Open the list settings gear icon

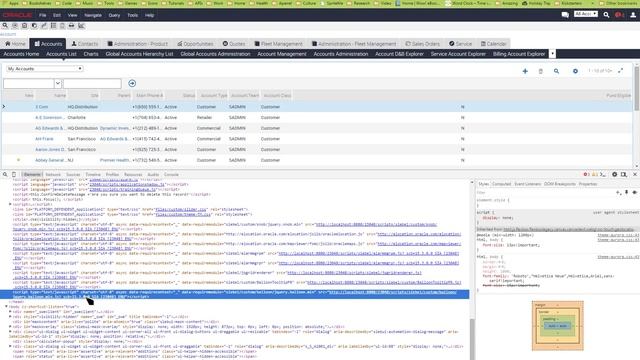(575, 71)
